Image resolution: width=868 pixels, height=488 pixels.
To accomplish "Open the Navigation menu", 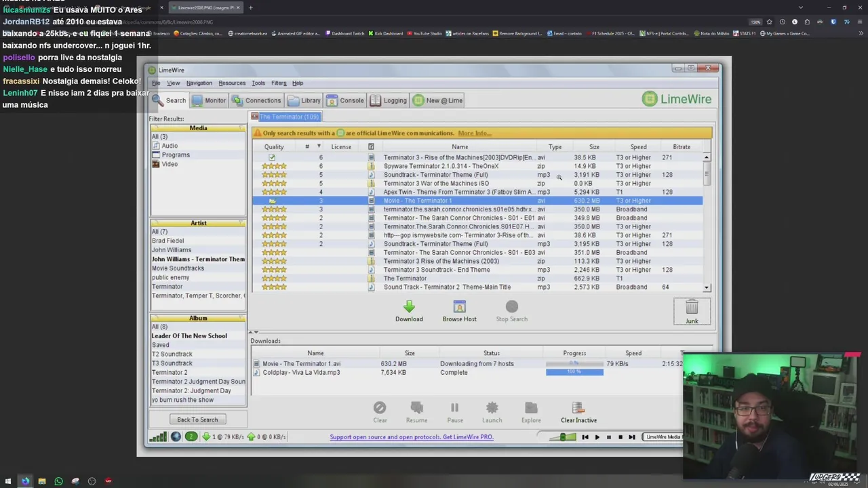I will coord(199,83).
